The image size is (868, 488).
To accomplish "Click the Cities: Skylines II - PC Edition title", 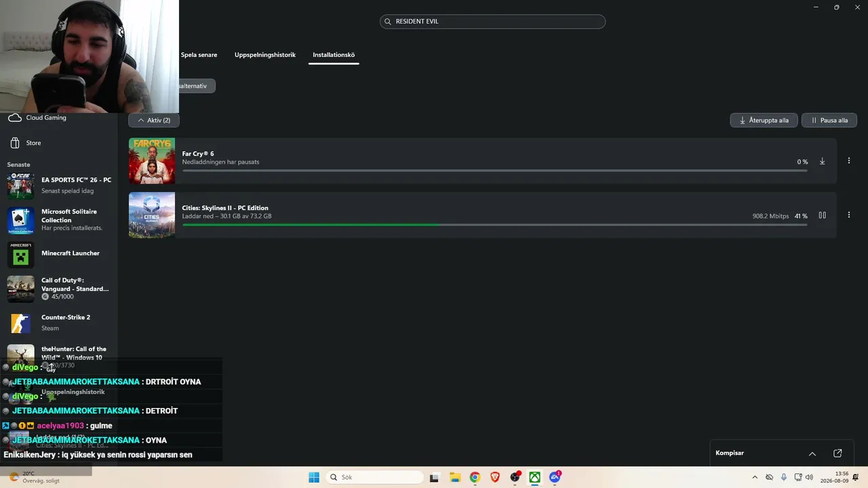I will (225, 208).
